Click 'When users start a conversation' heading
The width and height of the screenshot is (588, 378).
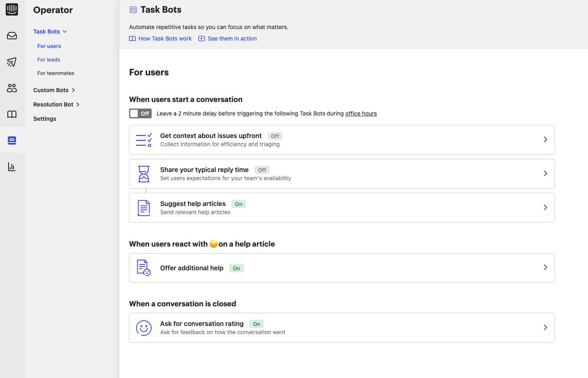click(186, 100)
